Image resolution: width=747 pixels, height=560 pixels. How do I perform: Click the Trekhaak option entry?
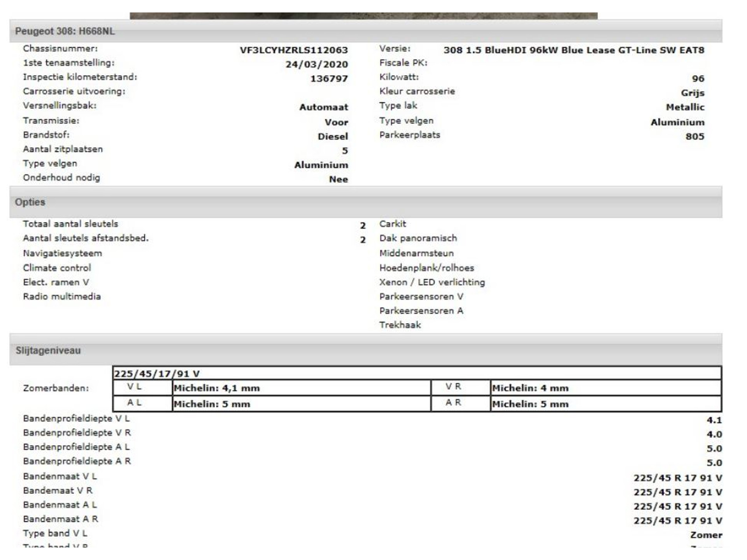400,325
